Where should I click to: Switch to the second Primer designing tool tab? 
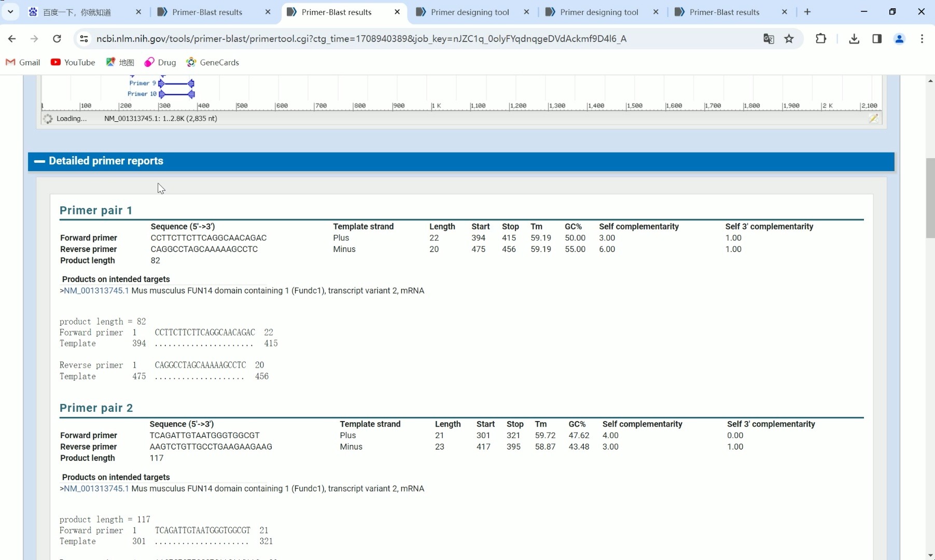coord(599,12)
